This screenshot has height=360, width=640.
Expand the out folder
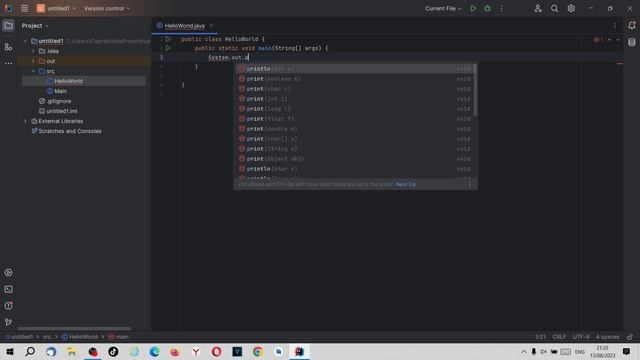pyautogui.click(x=33, y=61)
